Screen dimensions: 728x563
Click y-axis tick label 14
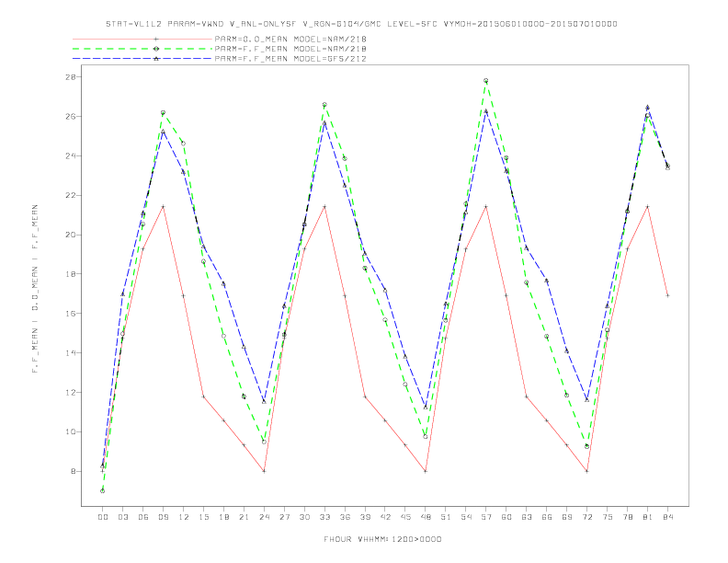[x=71, y=353]
